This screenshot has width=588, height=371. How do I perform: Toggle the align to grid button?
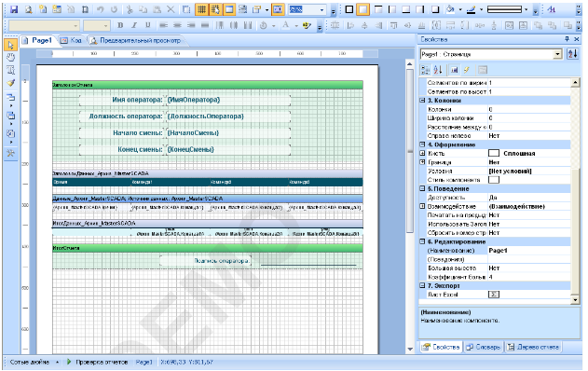pos(215,9)
